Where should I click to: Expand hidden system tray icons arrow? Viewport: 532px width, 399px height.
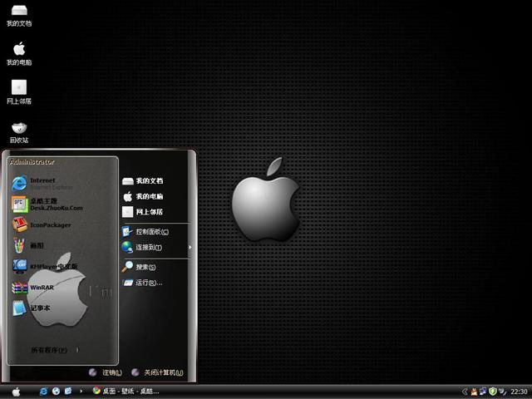pyautogui.click(x=465, y=391)
